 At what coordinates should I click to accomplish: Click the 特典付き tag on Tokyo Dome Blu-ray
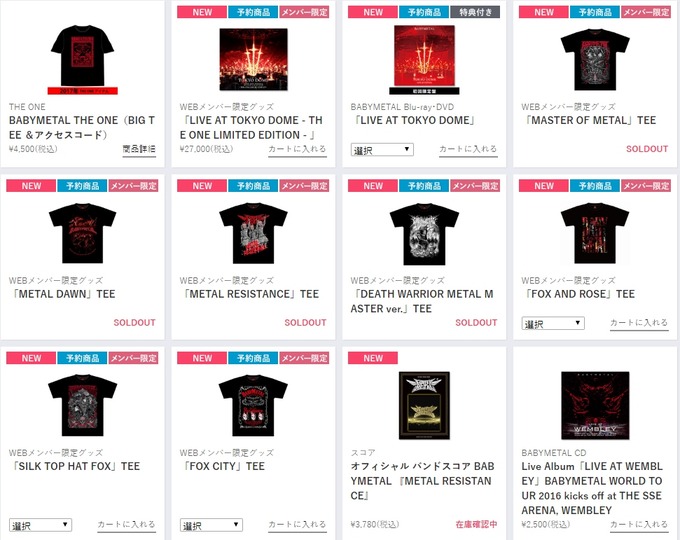475,12
